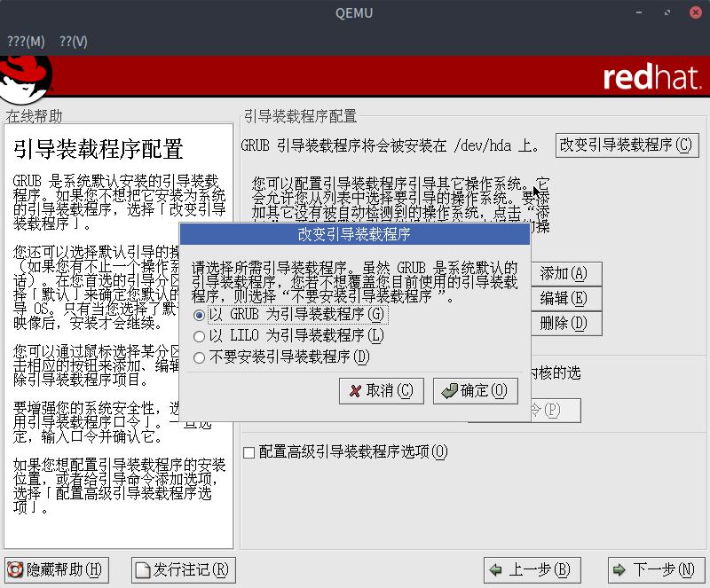Open 发行注记(R) release notes
This screenshot has width=710, height=588.
point(184,570)
